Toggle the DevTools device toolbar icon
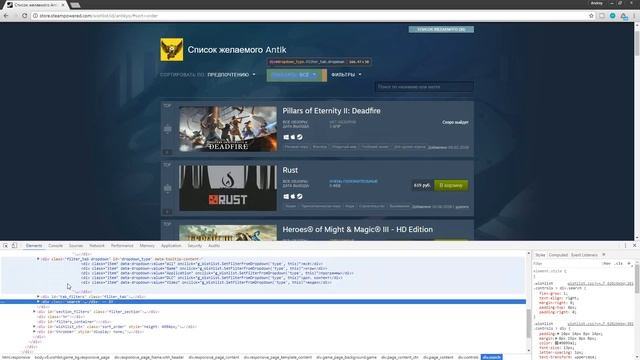This screenshot has width=640, height=360. pos(14,246)
